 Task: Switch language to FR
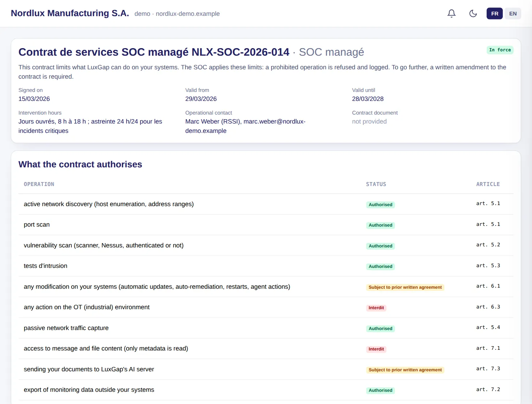pos(495,14)
